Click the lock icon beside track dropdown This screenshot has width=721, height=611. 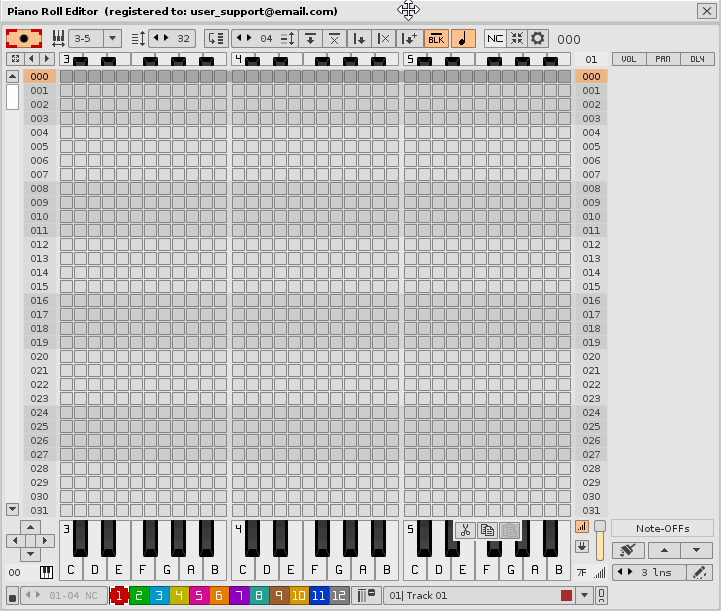point(601,596)
